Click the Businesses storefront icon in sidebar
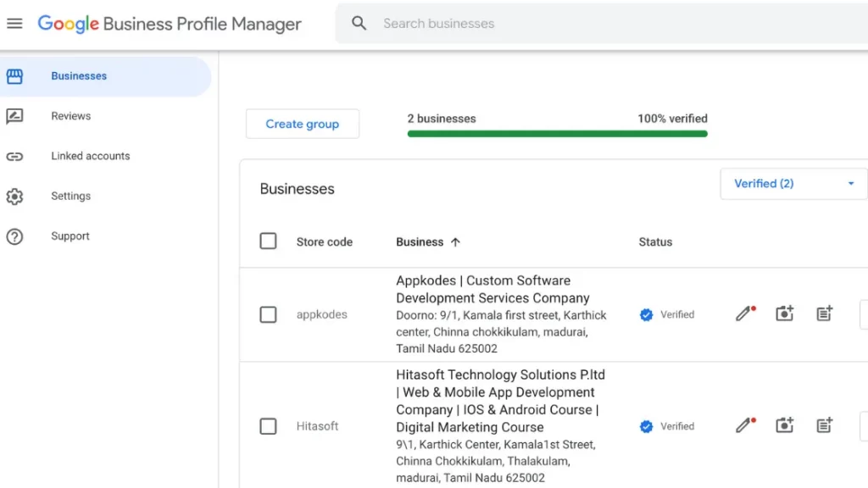Image resolution: width=868 pixels, height=488 pixels. 14,75
